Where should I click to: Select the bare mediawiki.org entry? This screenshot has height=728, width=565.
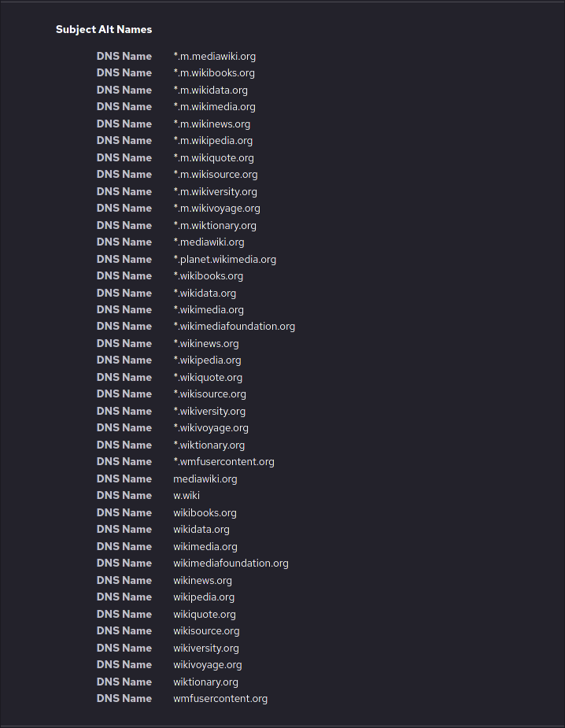point(205,479)
